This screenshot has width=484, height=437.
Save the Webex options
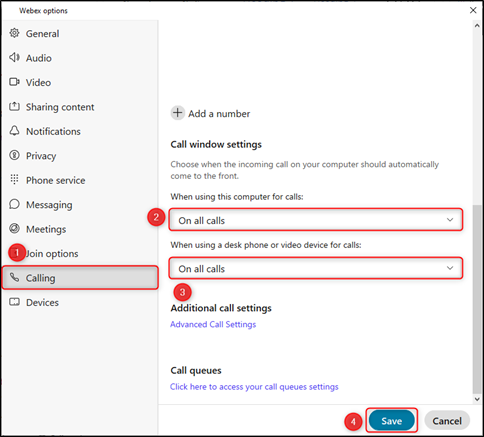(391, 421)
